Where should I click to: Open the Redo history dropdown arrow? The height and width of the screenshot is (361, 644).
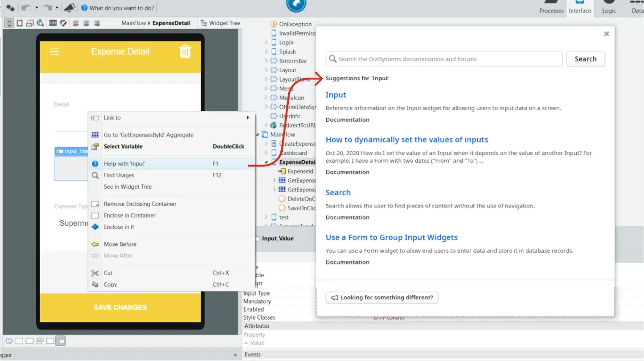click(x=57, y=8)
